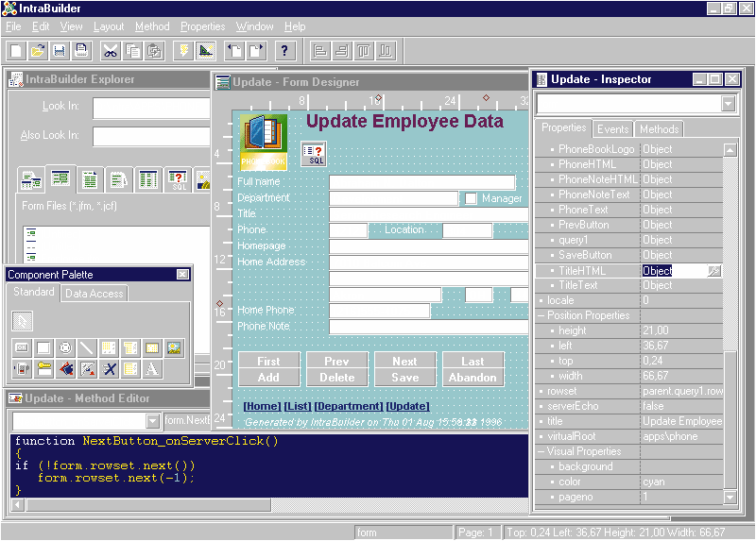Viewport: 756px width, 541px height.
Task: Click the Method Editor horizontal scroll left arrow
Action: tap(18, 505)
